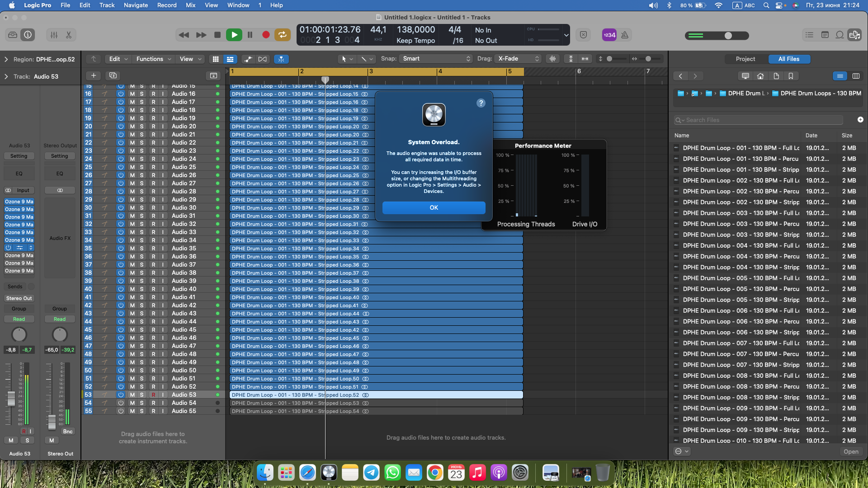Show Computer location in file browser
The image size is (868, 488).
745,76
